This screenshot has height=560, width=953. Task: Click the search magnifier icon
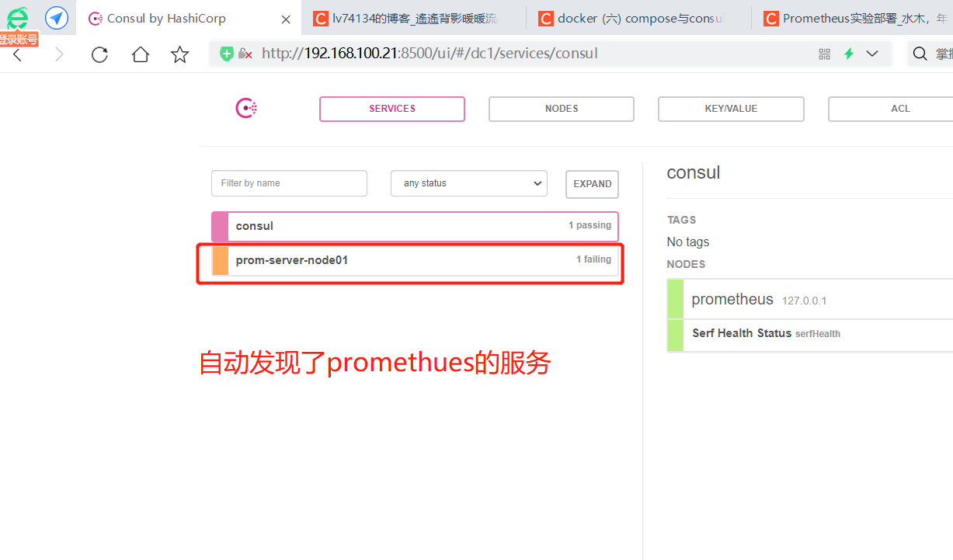pyautogui.click(x=920, y=54)
